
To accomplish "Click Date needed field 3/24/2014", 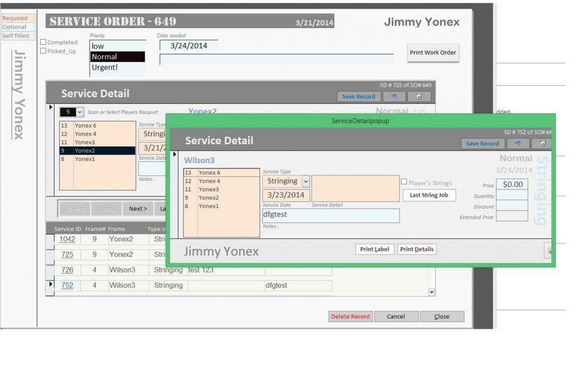I will [188, 46].
